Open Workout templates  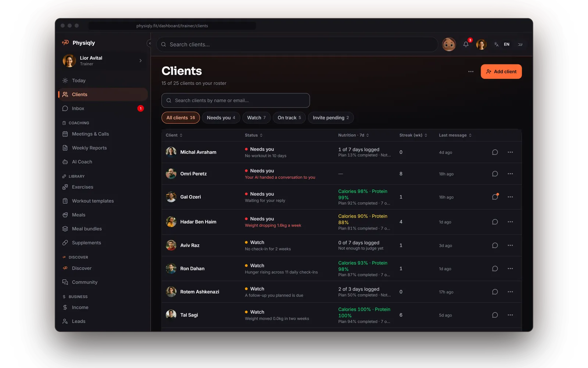click(103, 201)
